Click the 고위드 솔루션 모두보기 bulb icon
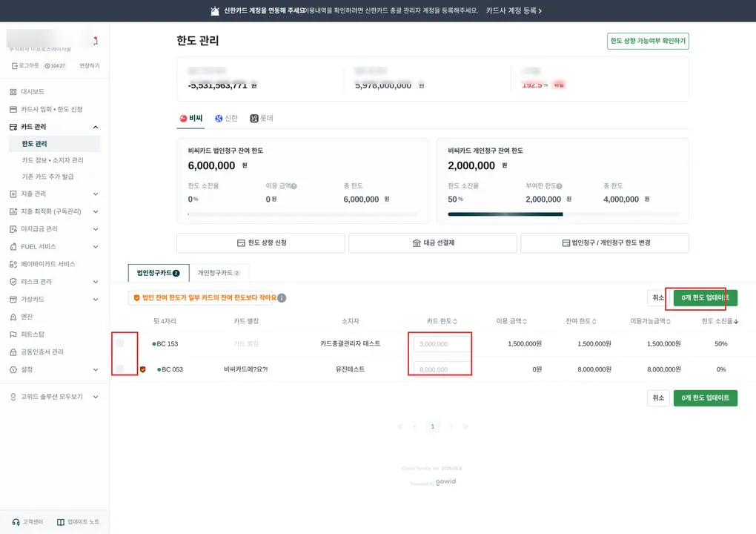Viewport: 756px width, 534px height. (x=13, y=397)
